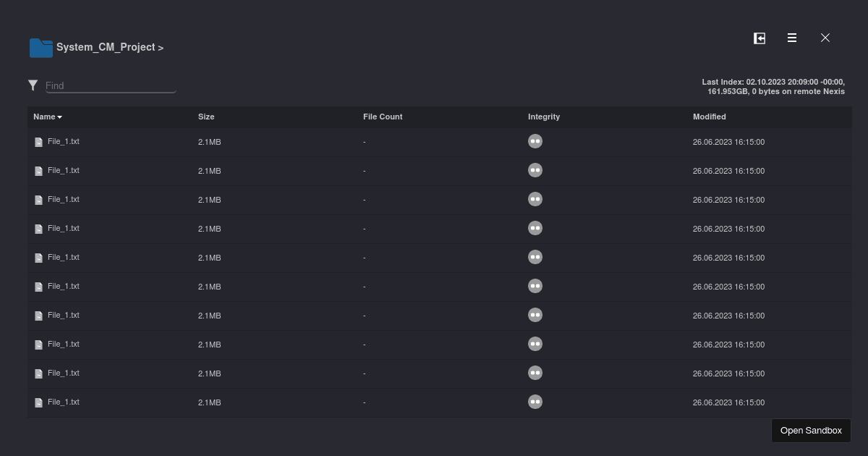Click the exit arrow icon in the header
Viewport: 868px width, 456px height.
(x=759, y=38)
